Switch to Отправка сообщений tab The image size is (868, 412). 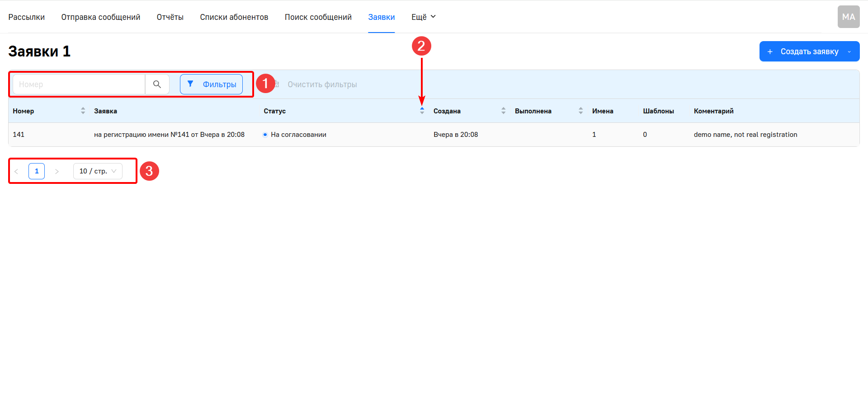click(101, 17)
